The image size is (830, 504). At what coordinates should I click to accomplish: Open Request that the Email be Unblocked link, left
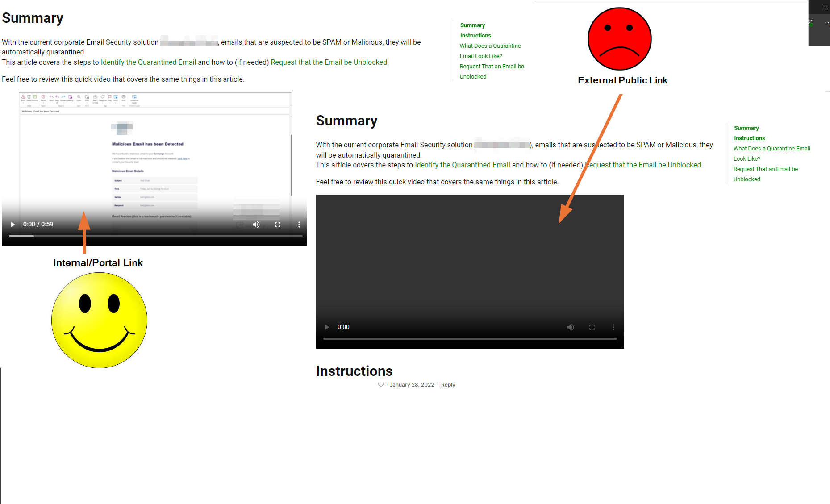tap(329, 62)
